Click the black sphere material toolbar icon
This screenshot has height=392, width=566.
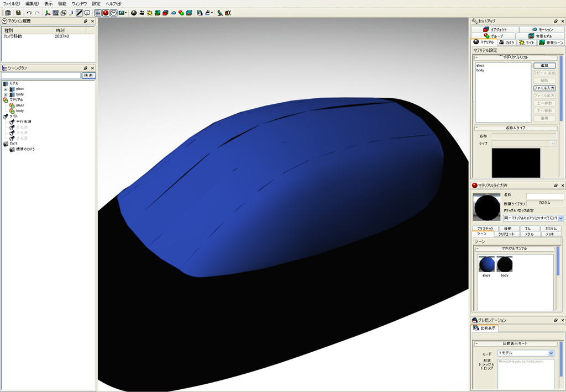pos(134,13)
